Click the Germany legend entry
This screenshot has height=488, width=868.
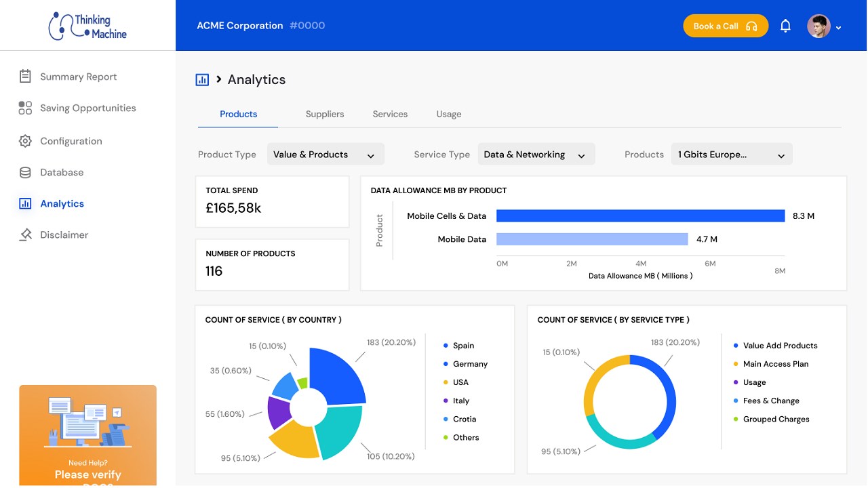click(465, 364)
